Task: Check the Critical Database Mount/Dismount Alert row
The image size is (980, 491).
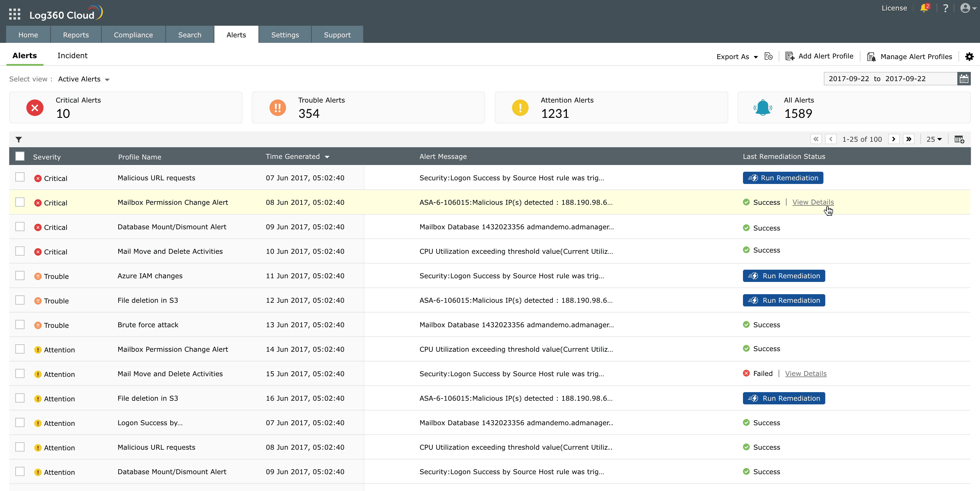Action: (x=20, y=227)
